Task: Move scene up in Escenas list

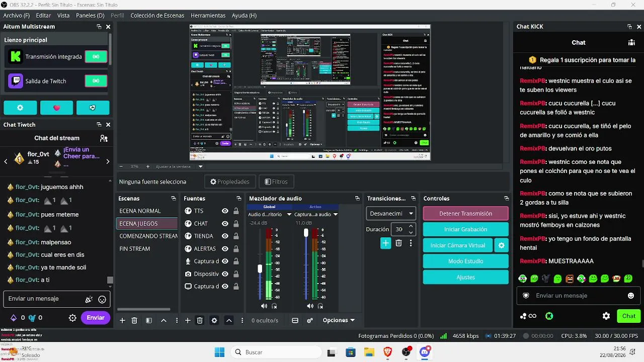Action: tap(164, 320)
